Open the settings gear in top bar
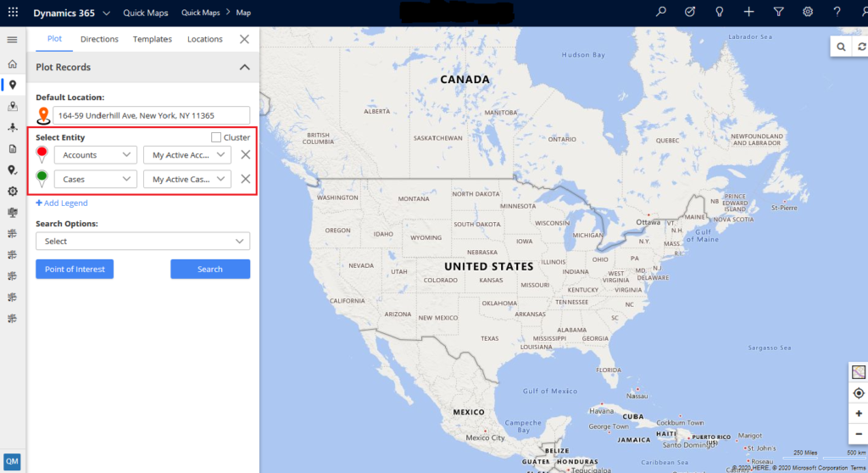868x473 pixels. pyautogui.click(x=808, y=13)
